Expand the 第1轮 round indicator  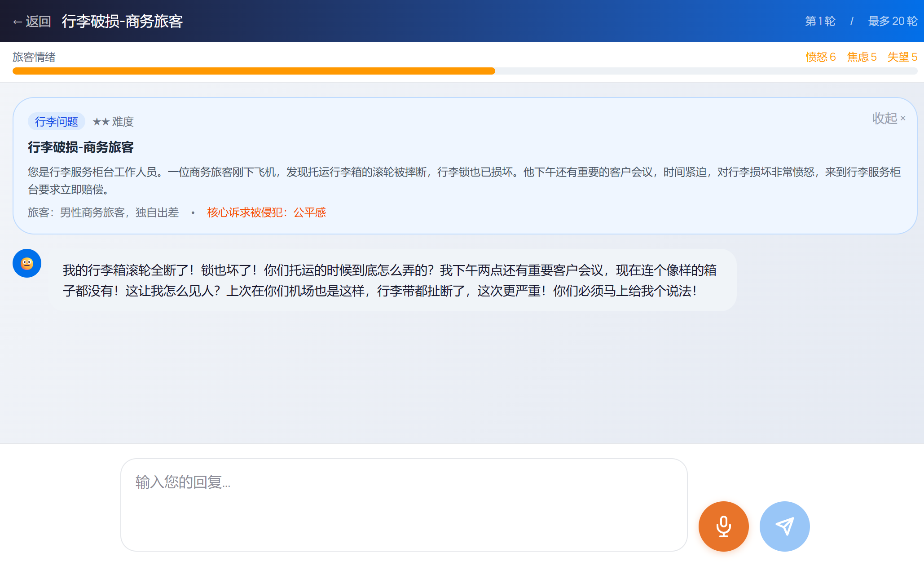(x=820, y=21)
